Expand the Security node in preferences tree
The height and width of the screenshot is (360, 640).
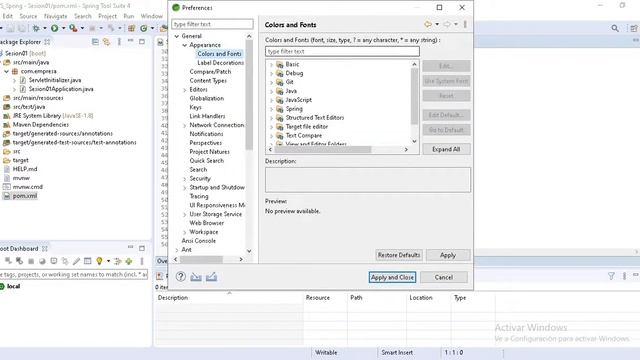[184, 179]
